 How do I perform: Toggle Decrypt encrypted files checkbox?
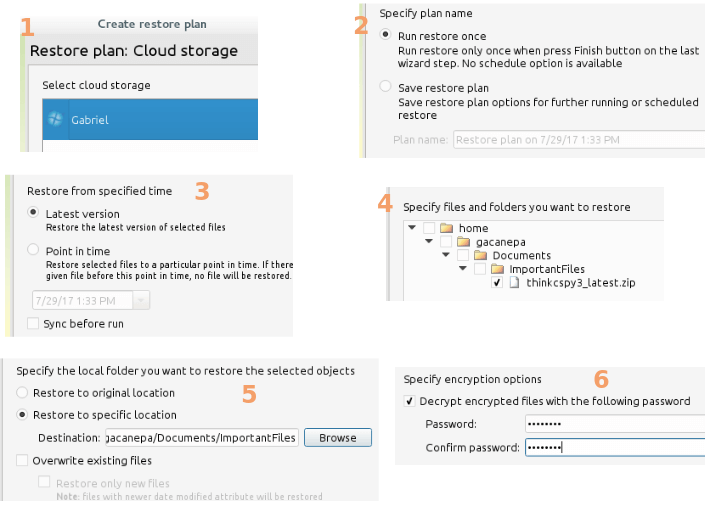coord(409,401)
